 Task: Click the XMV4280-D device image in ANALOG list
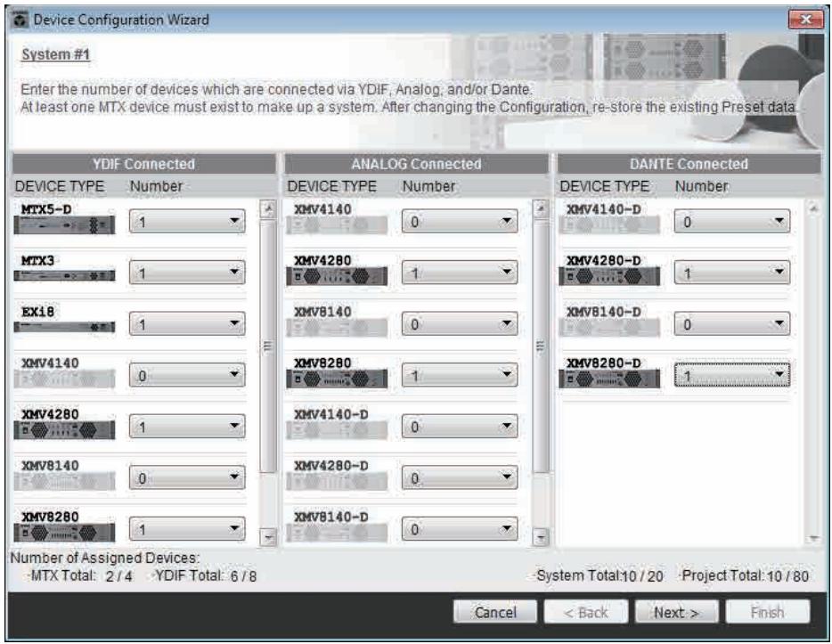pos(337,481)
